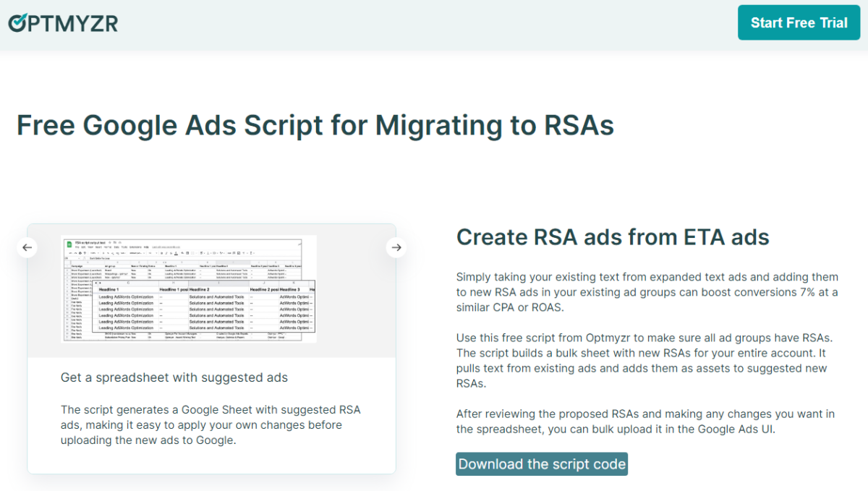Select the paint format tool in the toolbar
The image size is (868, 491).
(85, 253)
